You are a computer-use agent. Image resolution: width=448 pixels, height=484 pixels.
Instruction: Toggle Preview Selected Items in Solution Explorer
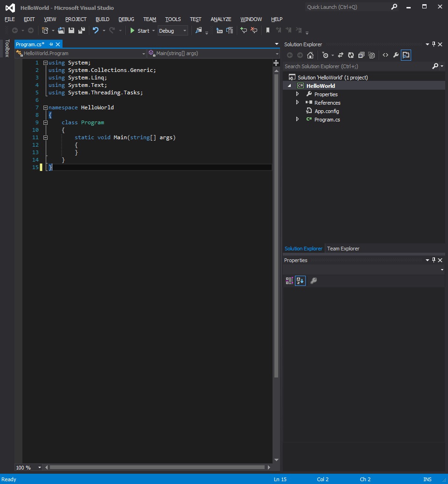click(406, 55)
